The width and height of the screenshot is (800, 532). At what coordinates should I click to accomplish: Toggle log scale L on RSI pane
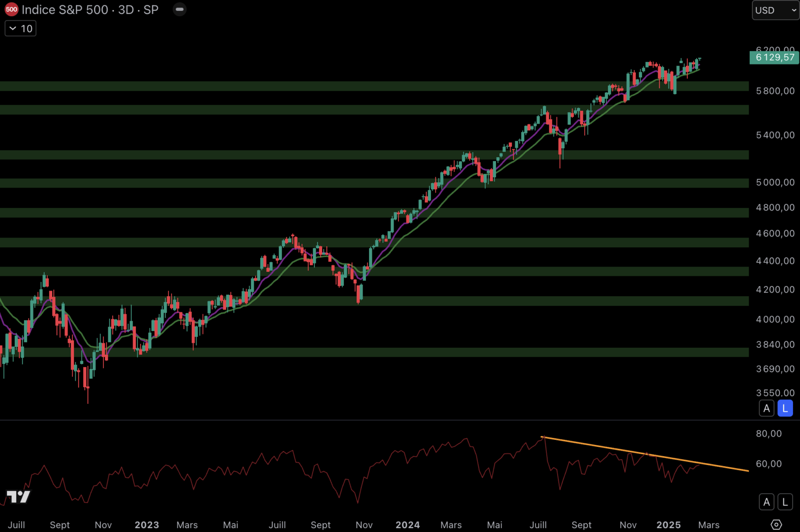[785, 502]
